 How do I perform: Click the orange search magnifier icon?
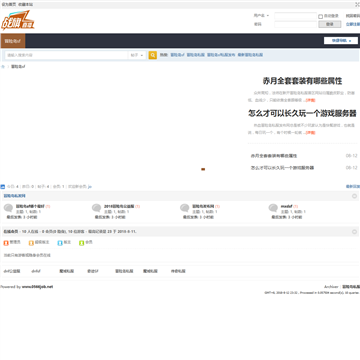(152, 55)
